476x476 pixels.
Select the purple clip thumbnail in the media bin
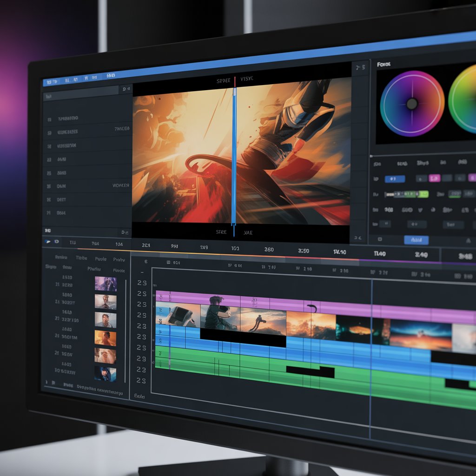tap(106, 284)
